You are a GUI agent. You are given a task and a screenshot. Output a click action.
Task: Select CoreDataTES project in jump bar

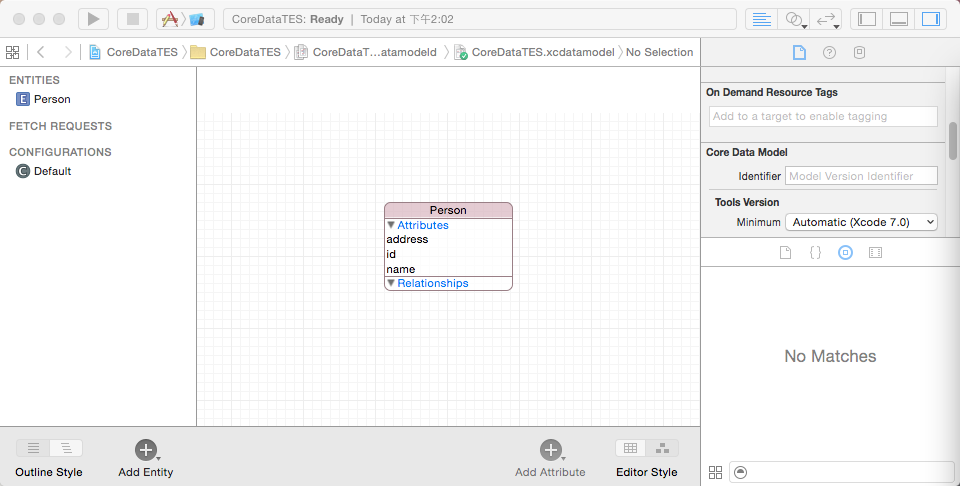(x=133, y=52)
